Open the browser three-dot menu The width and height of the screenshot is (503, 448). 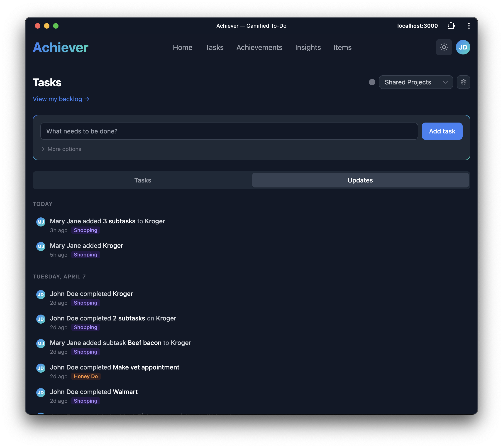(469, 26)
